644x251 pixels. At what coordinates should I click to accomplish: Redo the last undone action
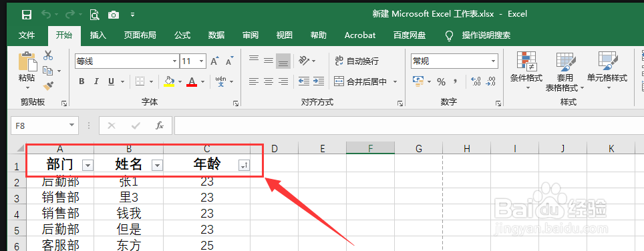click(70, 15)
